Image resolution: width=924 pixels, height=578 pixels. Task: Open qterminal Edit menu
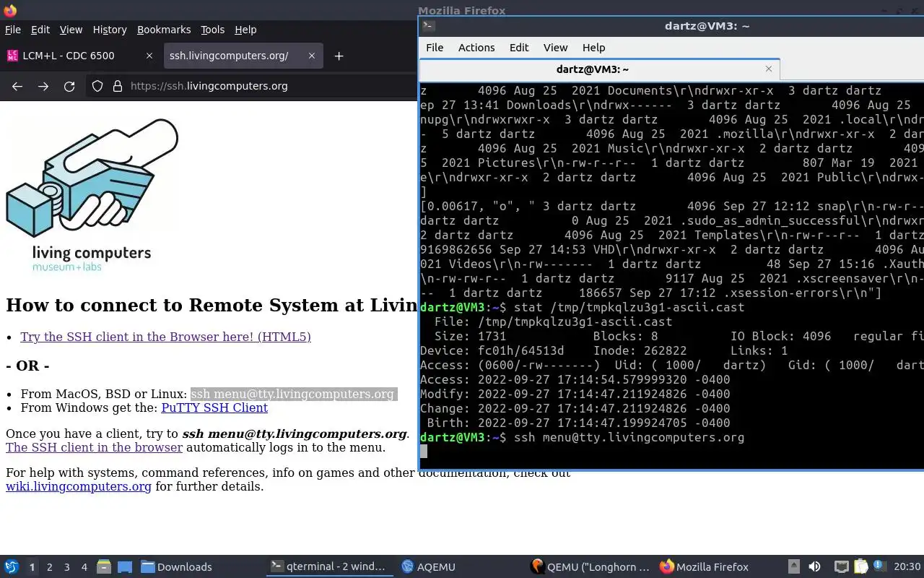pyautogui.click(x=519, y=48)
